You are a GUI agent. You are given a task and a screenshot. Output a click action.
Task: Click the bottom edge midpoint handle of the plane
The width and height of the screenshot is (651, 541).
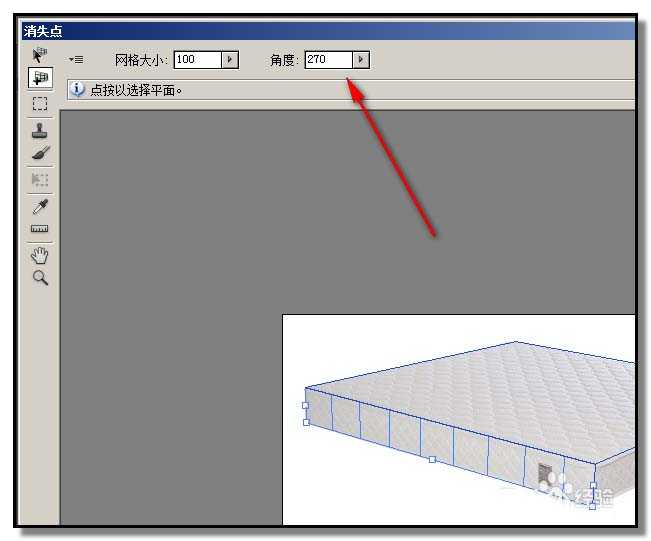(432, 459)
